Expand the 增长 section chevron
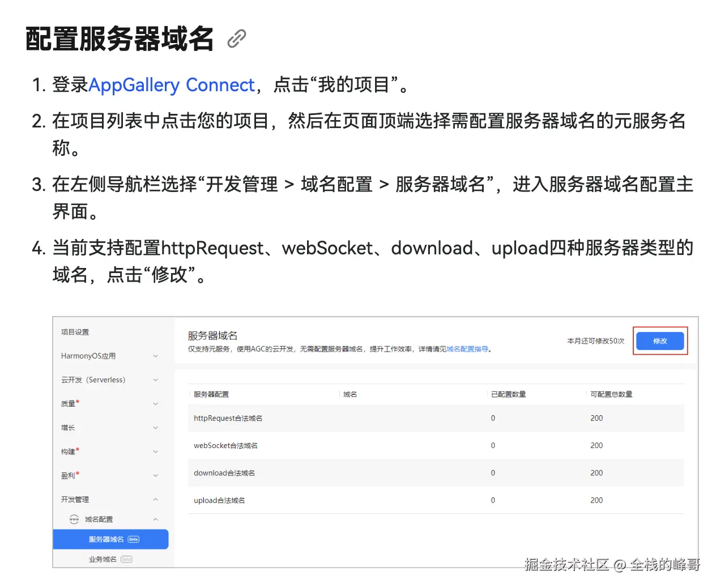The width and height of the screenshot is (716, 588). [x=156, y=428]
